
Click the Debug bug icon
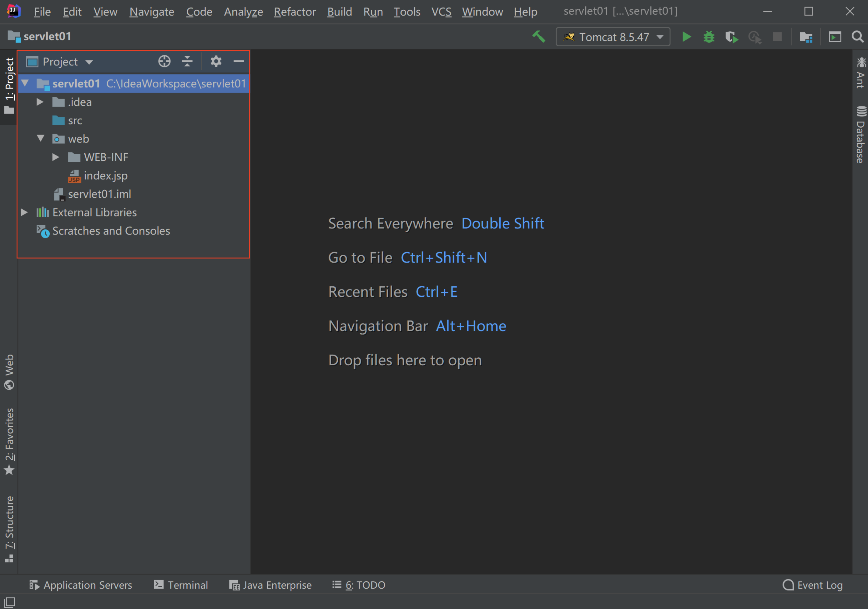coord(709,37)
